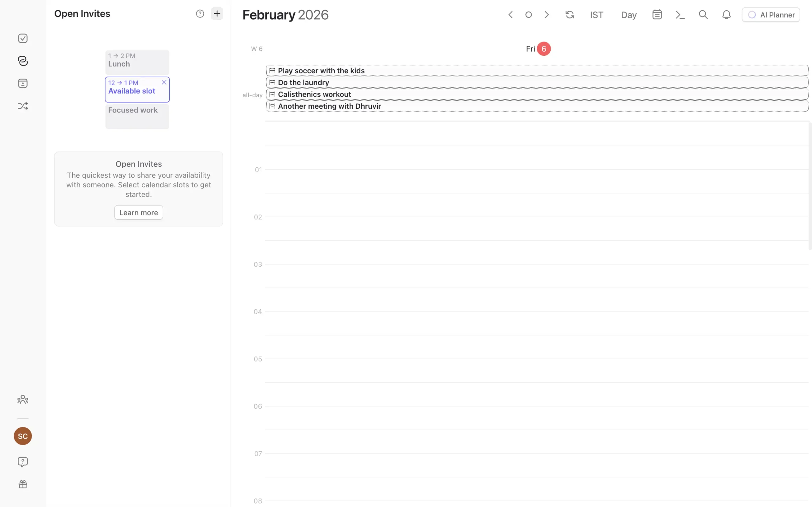Toggle the AI Planner button
812x507 pixels.
pos(771,15)
